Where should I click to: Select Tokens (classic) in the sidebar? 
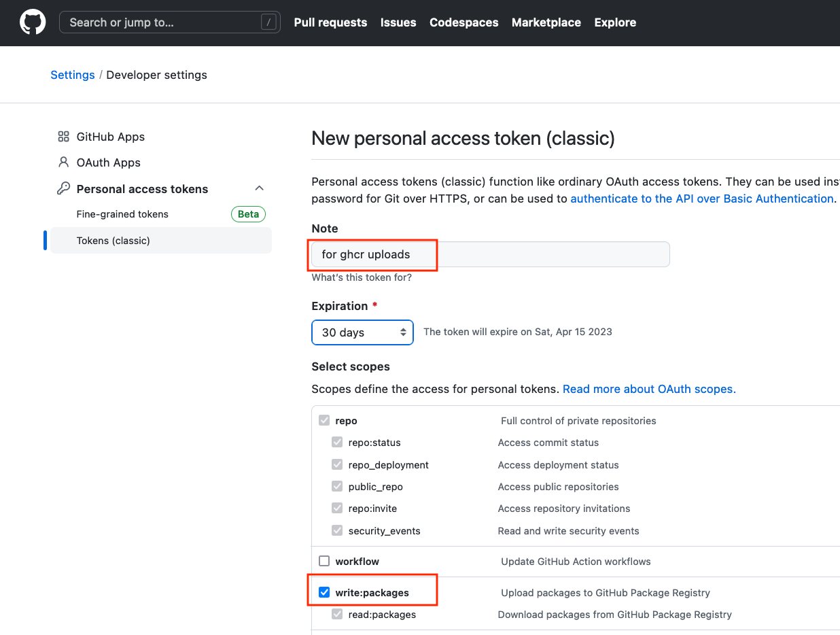(x=161, y=241)
